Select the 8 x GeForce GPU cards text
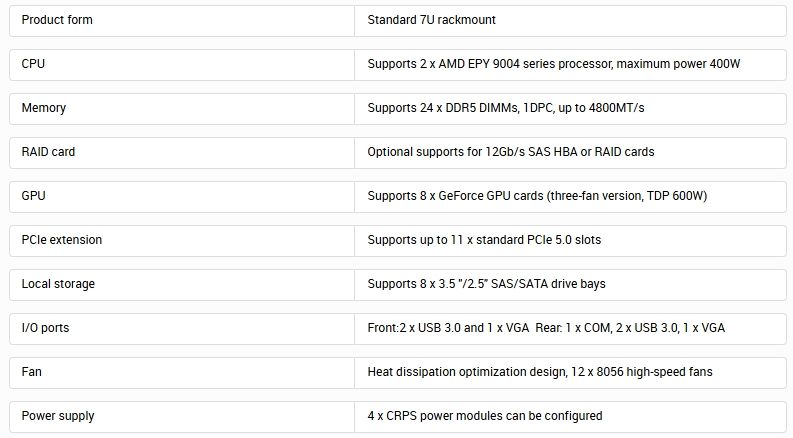Screen dimensions: 793x438 [x=537, y=196]
